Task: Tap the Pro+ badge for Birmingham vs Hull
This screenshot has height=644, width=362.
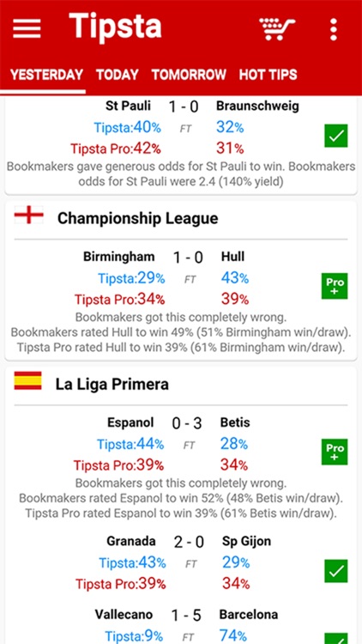Action: tap(335, 286)
